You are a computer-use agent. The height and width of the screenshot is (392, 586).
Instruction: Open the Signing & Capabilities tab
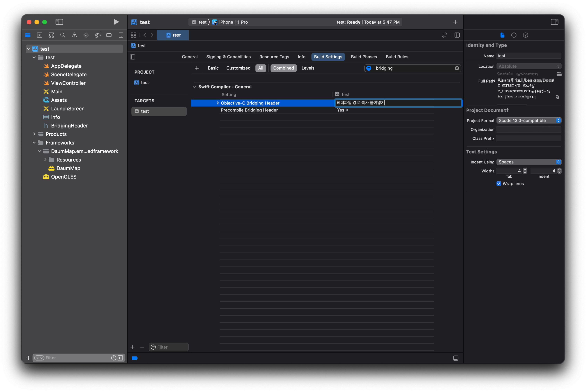pos(228,57)
